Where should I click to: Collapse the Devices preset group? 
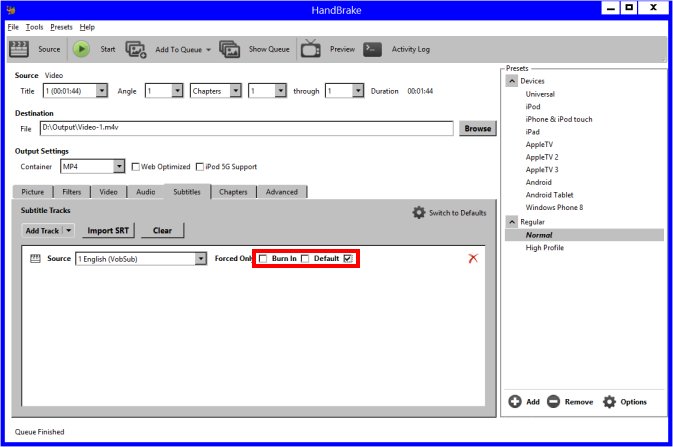[512, 81]
